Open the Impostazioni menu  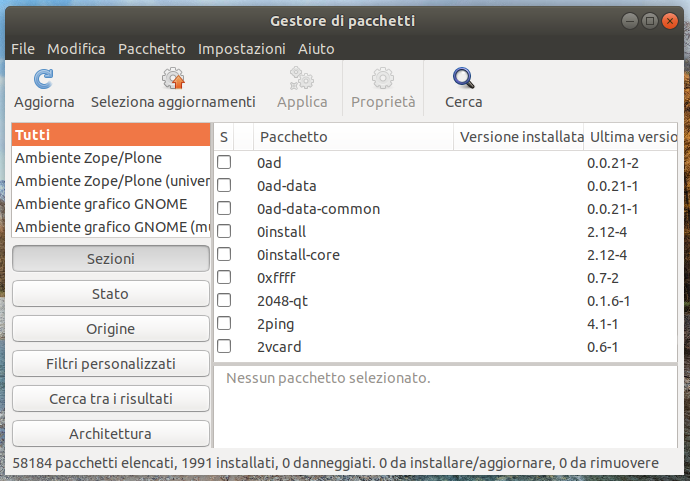tap(241, 48)
